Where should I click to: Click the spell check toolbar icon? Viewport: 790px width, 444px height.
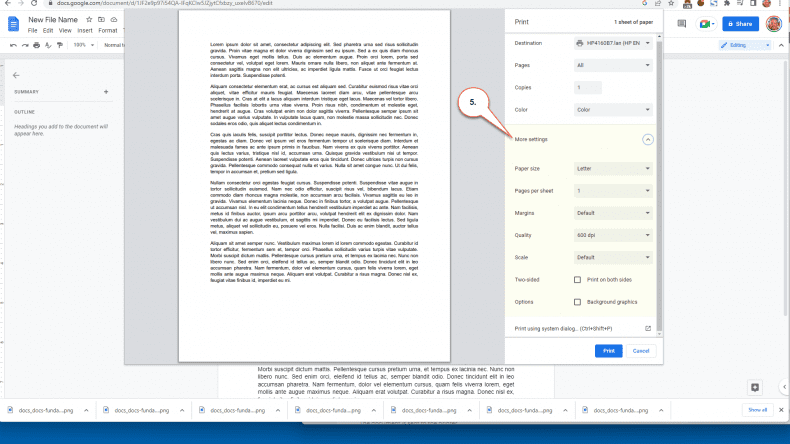[48, 45]
